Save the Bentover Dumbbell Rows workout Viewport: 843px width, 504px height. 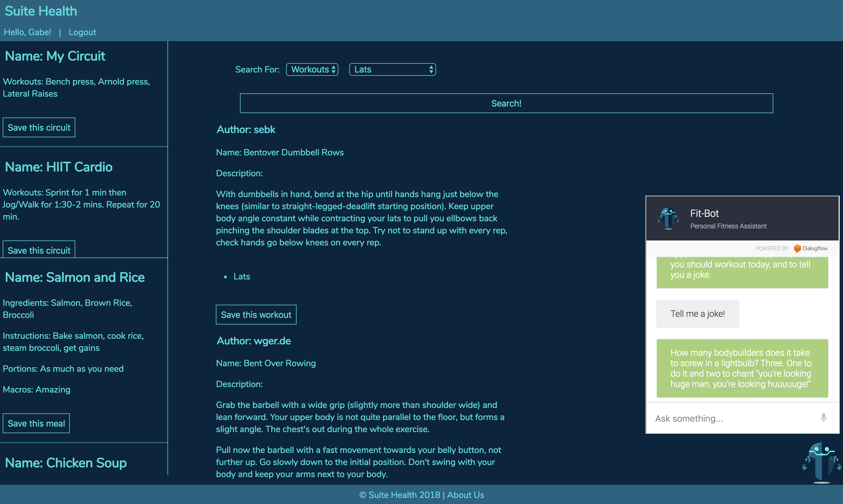click(256, 315)
